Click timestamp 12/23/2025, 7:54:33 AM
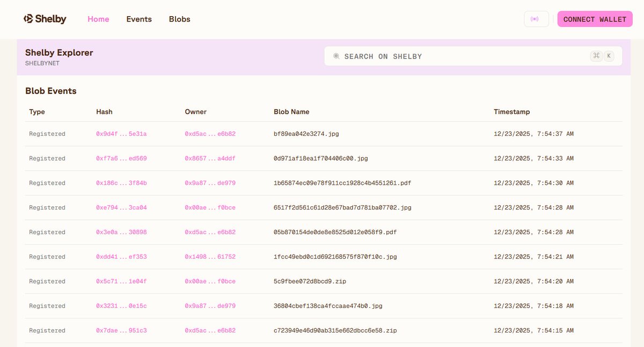This screenshot has width=644, height=347. coord(533,158)
